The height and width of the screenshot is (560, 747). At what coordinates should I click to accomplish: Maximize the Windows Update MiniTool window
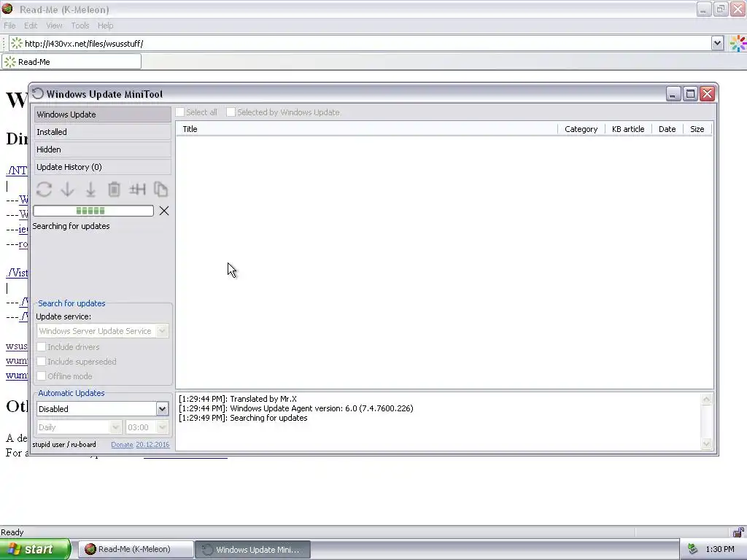[x=690, y=94]
